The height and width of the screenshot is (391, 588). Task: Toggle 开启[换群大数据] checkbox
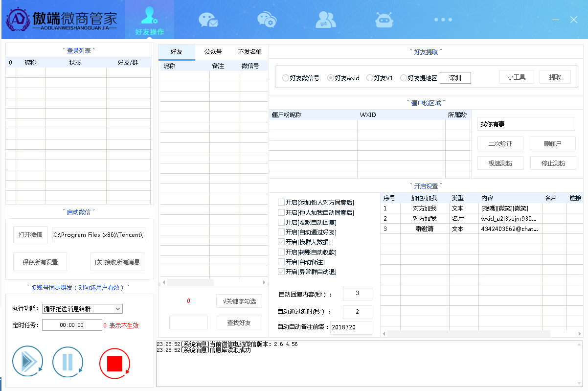[304, 242]
